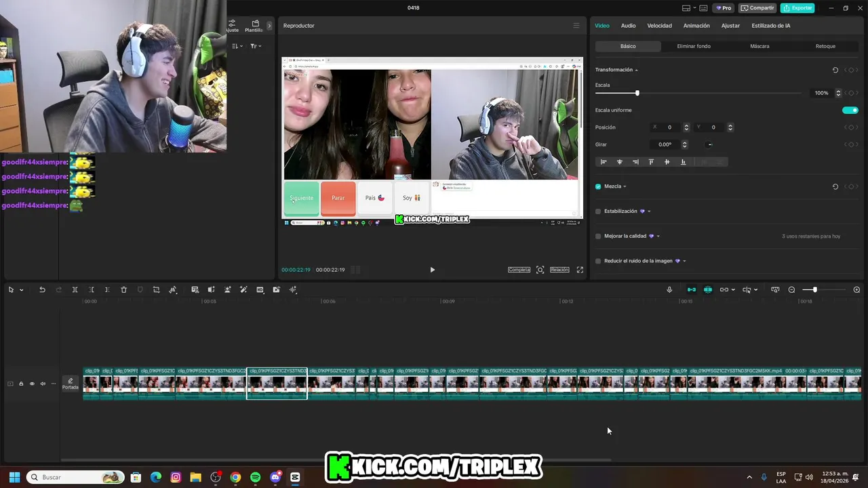Screen dimensions: 868x488
Task: Toggle the auto snapping button
Action: 707,290
